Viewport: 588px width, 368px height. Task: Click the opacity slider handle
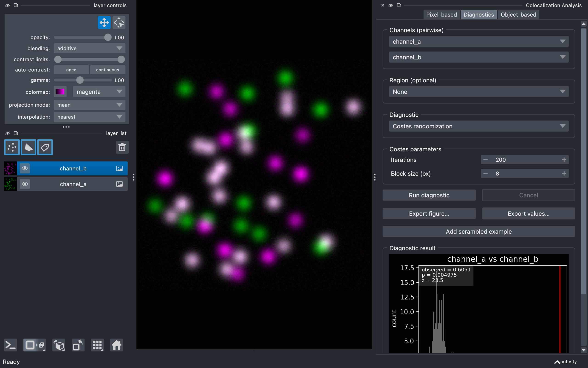click(108, 37)
